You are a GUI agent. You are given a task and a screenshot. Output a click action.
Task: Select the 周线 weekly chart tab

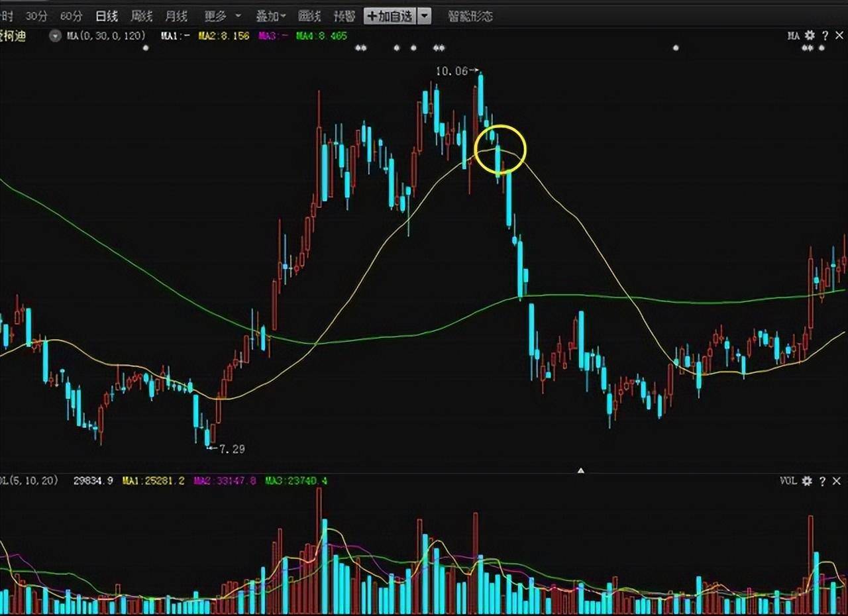click(x=142, y=16)
